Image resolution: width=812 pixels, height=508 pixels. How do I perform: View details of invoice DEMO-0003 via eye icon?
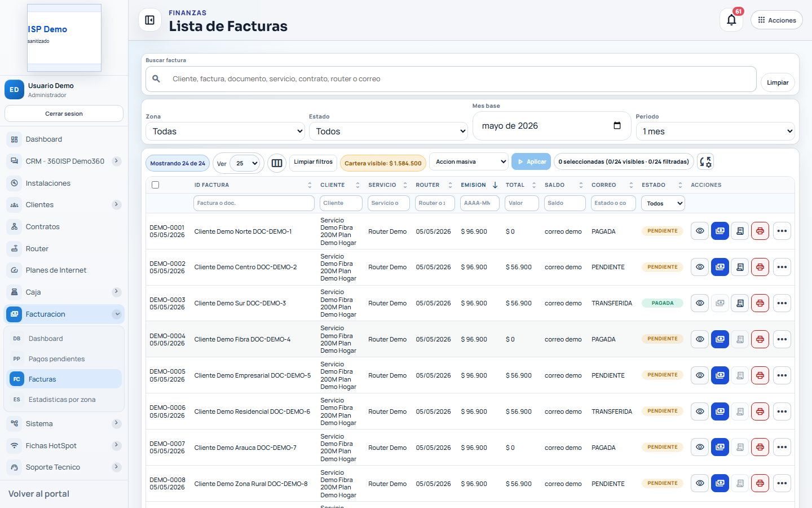click(700, 303)
